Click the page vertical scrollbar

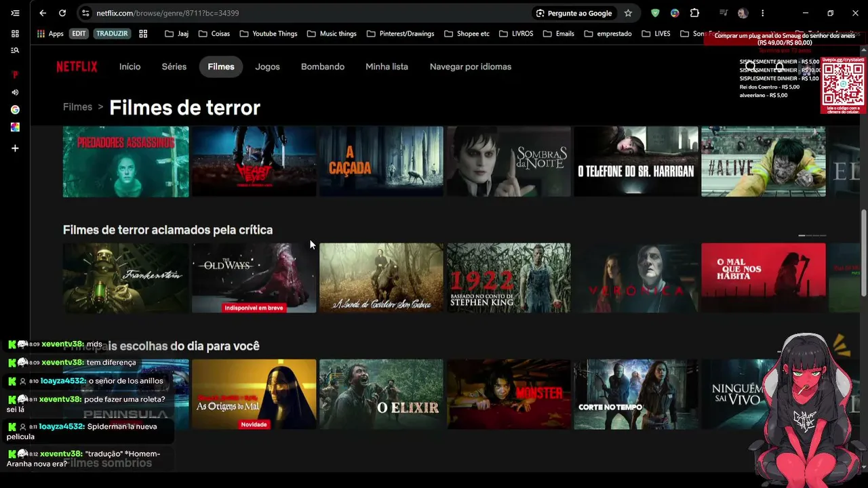[864, 253]
